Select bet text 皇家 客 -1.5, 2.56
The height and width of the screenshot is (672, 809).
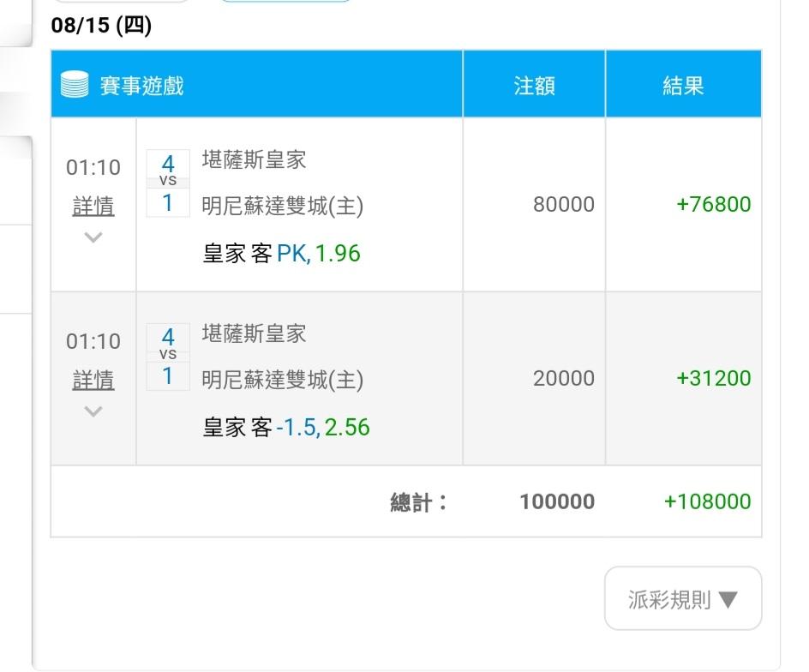(x=286, y=428)
